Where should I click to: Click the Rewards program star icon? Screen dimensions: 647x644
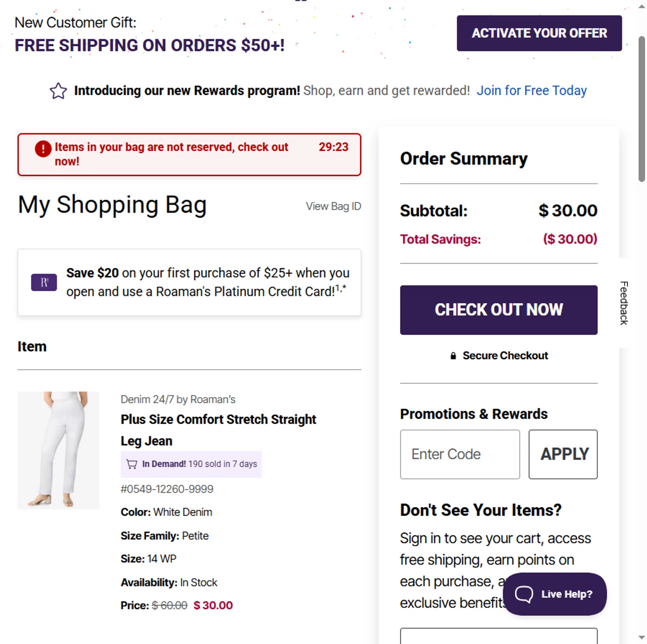58,91
